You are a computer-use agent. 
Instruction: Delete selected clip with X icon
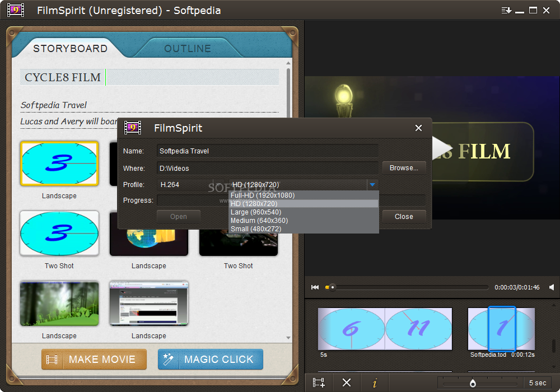(x=347, y=382)
